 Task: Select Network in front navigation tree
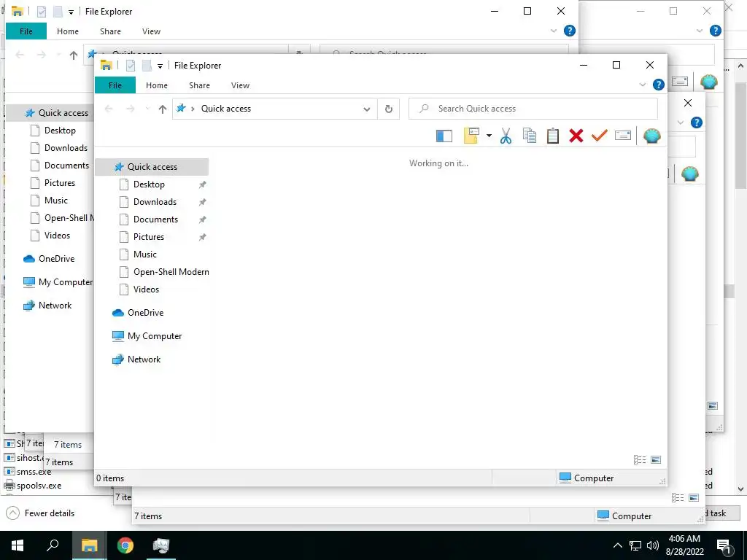[144, 359]
